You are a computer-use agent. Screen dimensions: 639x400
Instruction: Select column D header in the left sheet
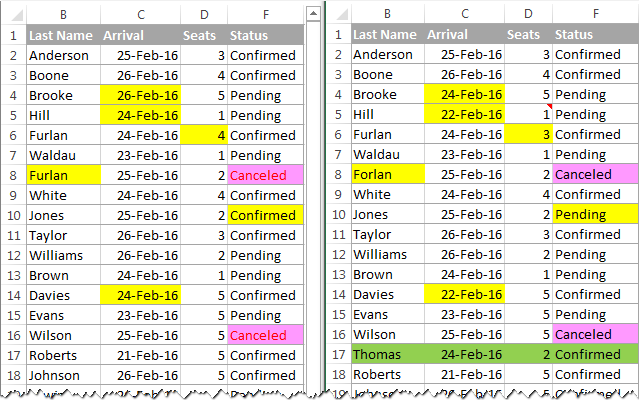coord(204,15)
